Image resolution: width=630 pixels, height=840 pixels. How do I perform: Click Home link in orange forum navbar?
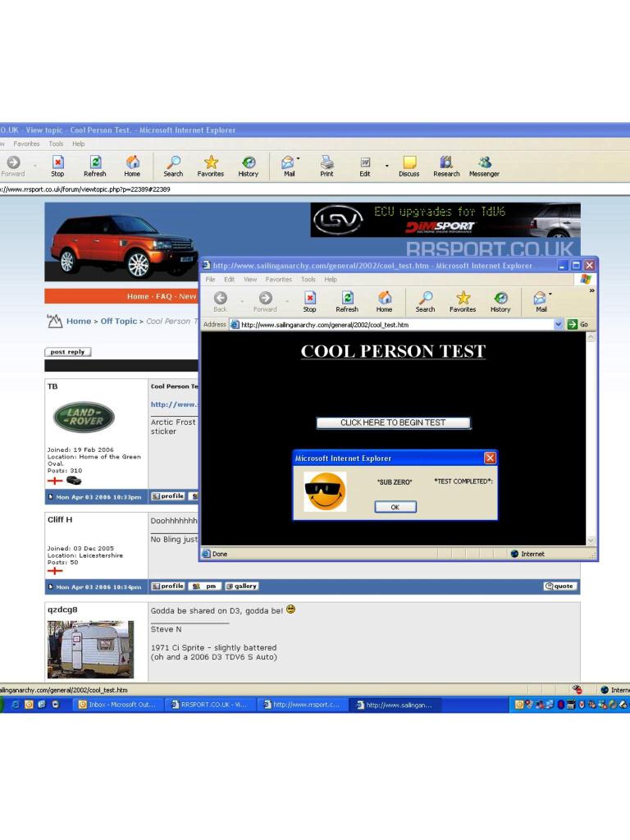[x=138, y=296]
